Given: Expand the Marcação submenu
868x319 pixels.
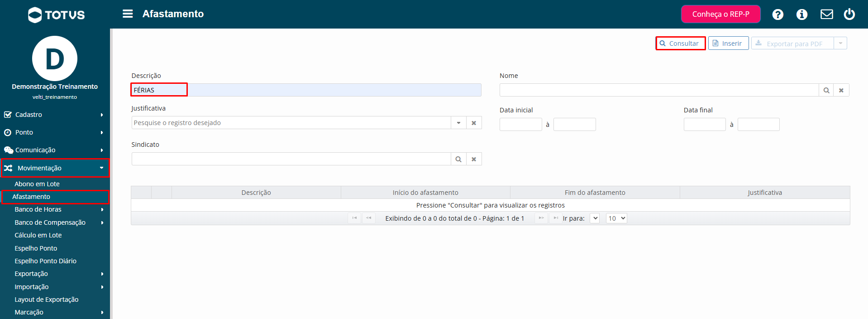Looking at the screenshot, I should [x=54, y=312].
